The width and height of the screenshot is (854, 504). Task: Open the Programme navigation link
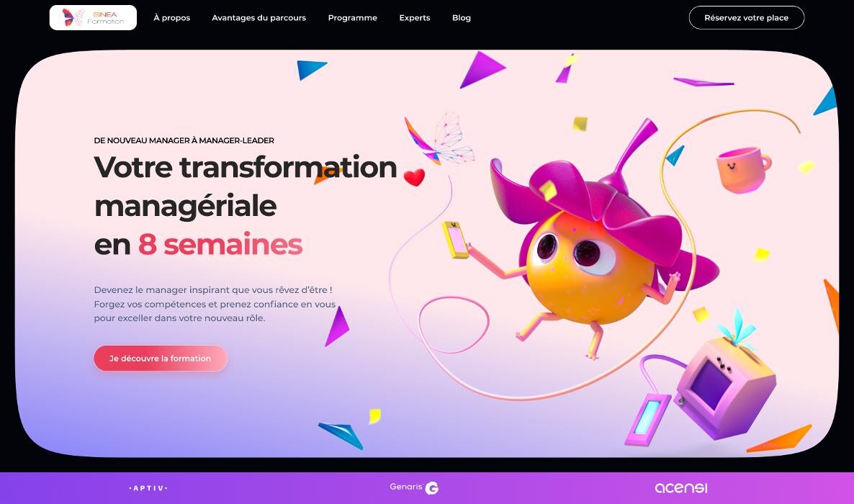[x=352, y=18]
